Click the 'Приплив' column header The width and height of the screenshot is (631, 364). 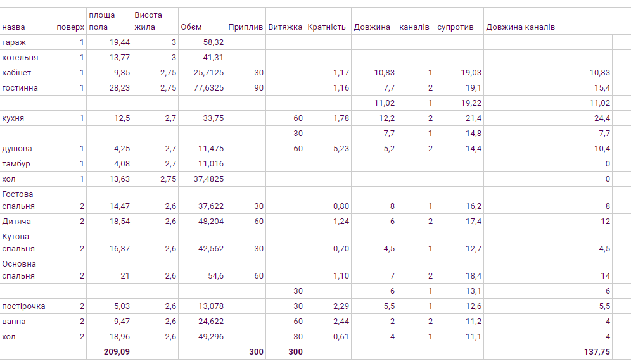coord(245,21)
